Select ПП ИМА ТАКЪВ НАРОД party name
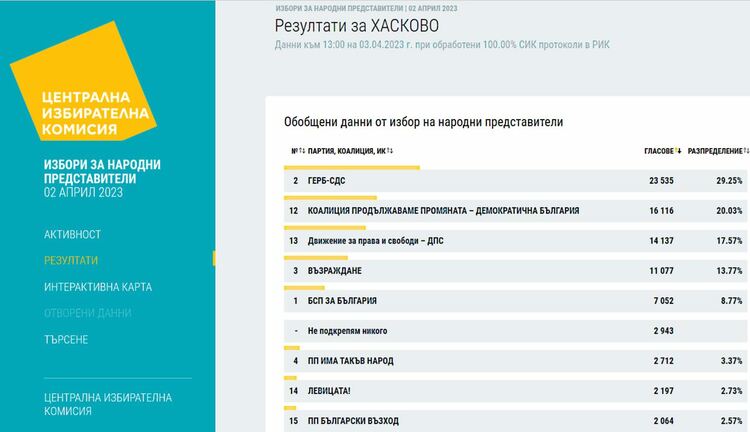This screenshot has width=750, height=432. coord(351,361)
